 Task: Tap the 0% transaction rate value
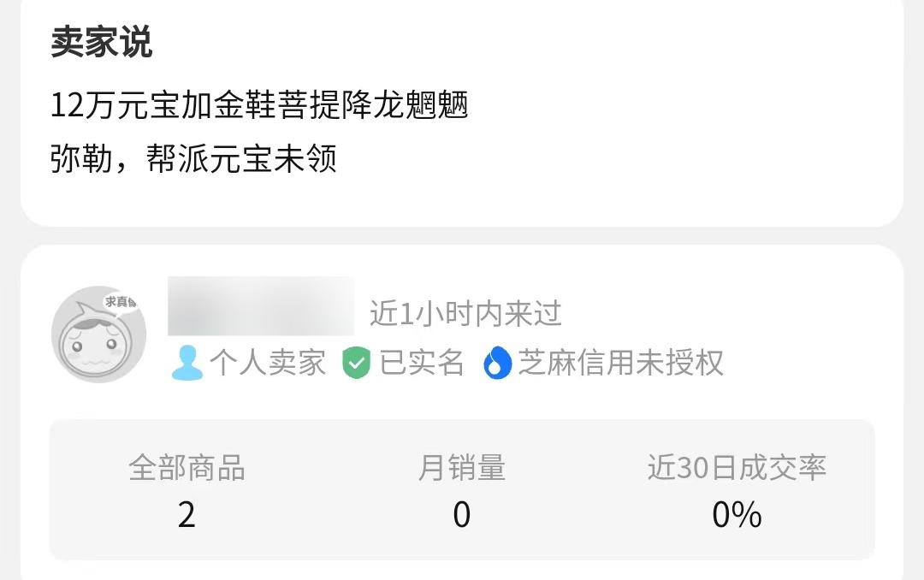pyautogui.click(x=737, y=515)
